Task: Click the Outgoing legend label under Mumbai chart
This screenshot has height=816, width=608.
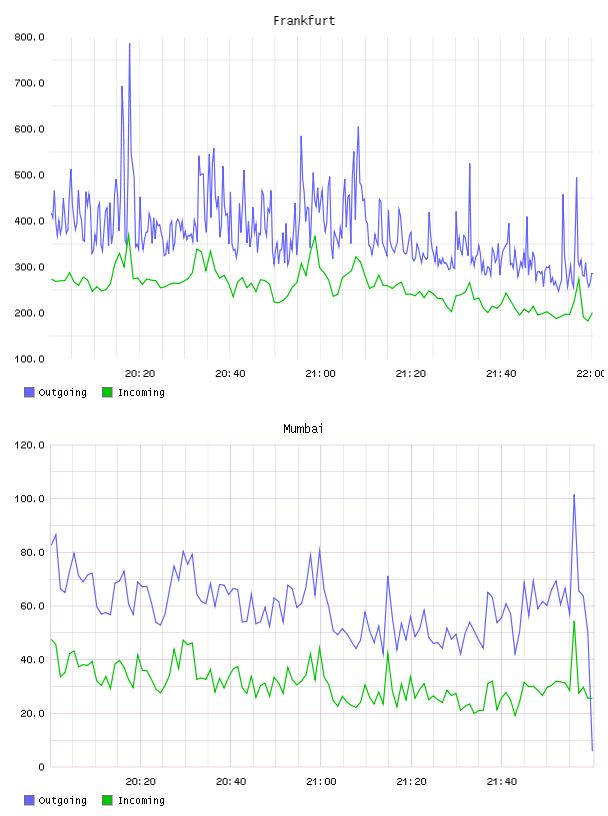Action: [62, 800]
